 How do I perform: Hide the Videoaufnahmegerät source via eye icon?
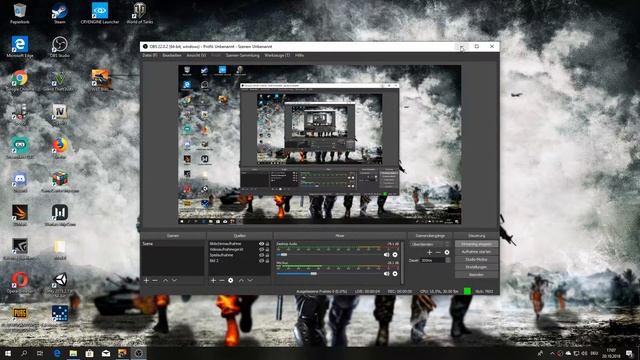click(x=261, y=249)
